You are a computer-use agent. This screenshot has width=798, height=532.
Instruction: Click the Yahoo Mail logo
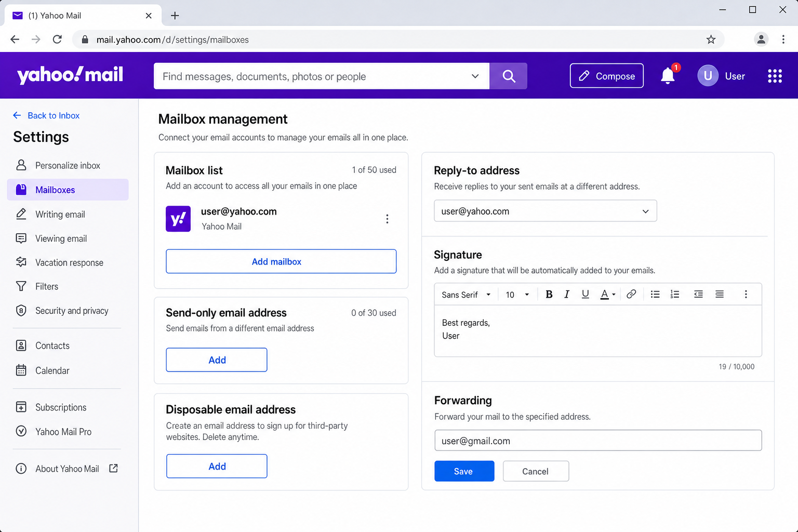[x=70, y=75]
